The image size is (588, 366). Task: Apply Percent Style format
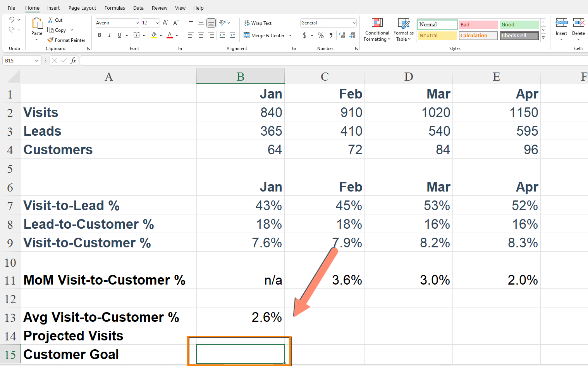point(321,35)
